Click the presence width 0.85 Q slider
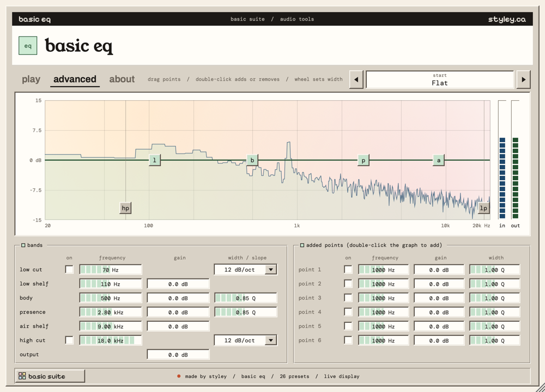Image resolution: width=545 pixels, height=392 pixels. 246,313
